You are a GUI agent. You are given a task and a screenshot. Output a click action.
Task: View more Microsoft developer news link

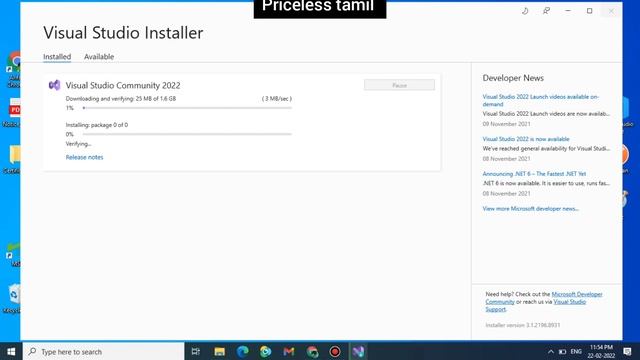pos(531,209)
